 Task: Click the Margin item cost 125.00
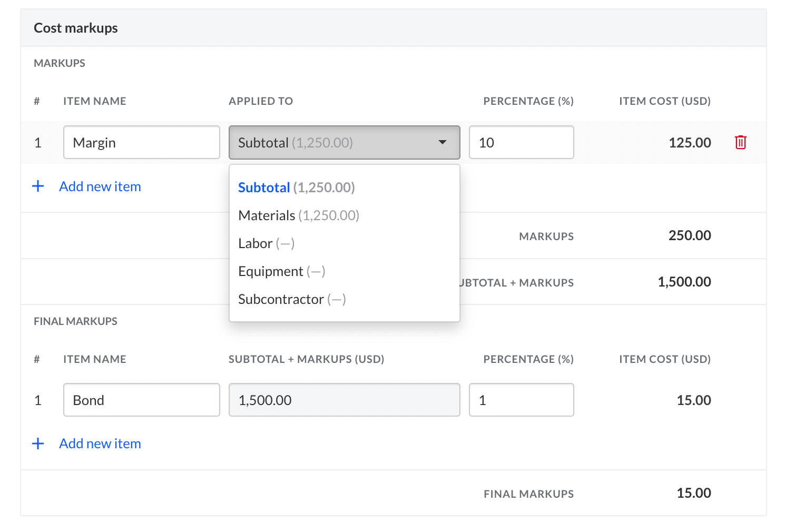[x=689, y=143]
